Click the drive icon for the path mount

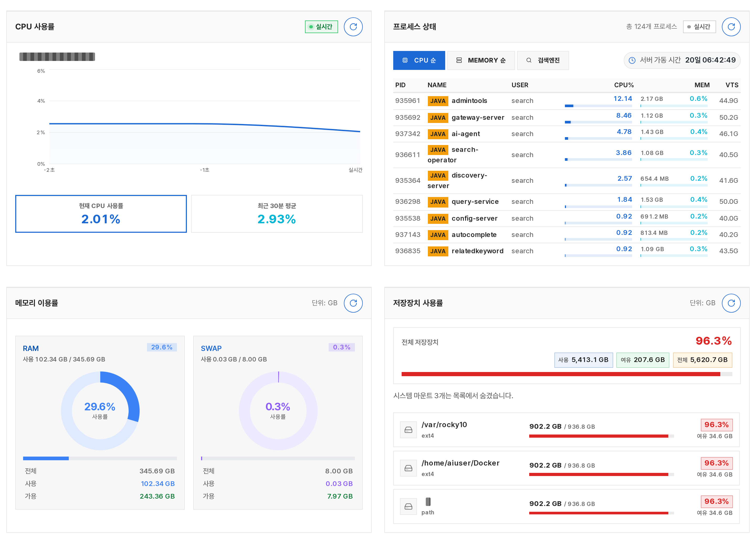click(408, 507)
